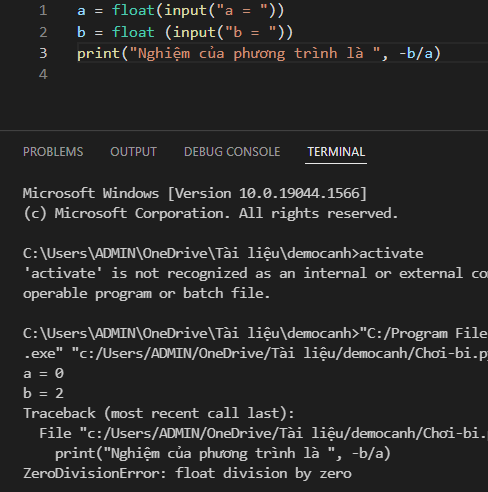Click terminal input line 'a = 0'
The height and width of the screenshot is (492, 488).
pos(43,373)
